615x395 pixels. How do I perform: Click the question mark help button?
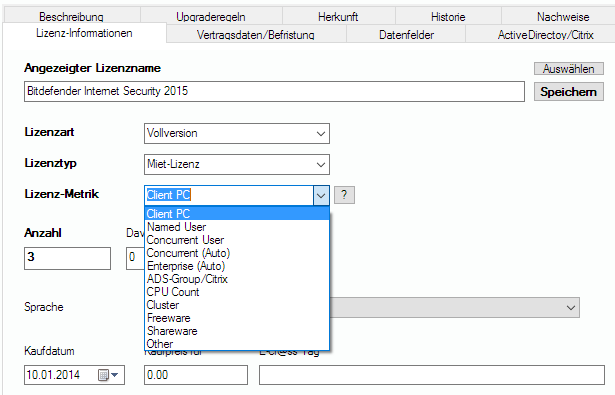(x=344, y=195)
